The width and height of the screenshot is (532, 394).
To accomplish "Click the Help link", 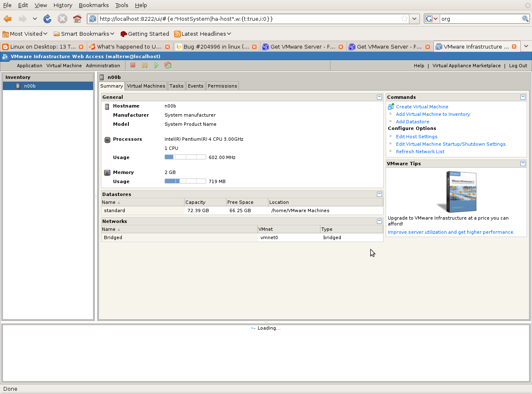I will tap(419, 66).
